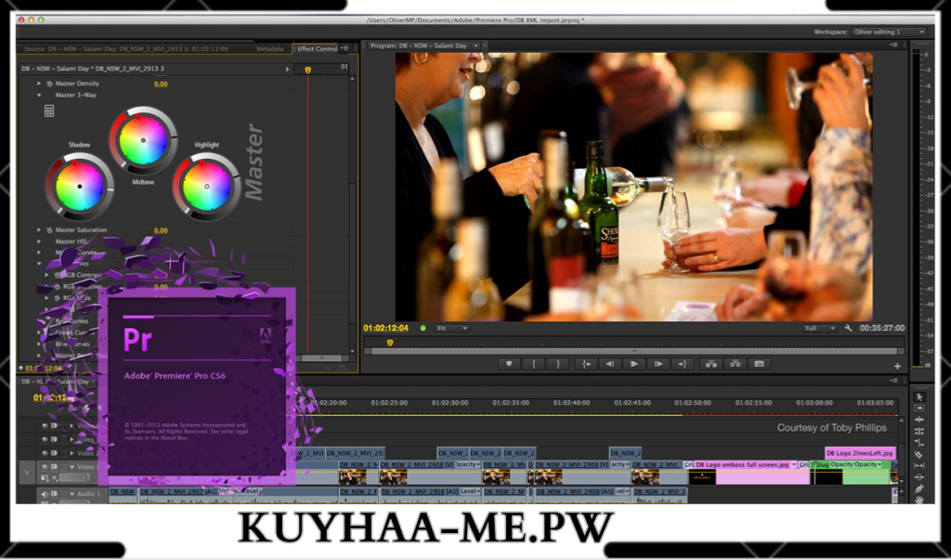Switch to the Metadata tab
This screenshot has width=951, height=560.
point(270,48)
